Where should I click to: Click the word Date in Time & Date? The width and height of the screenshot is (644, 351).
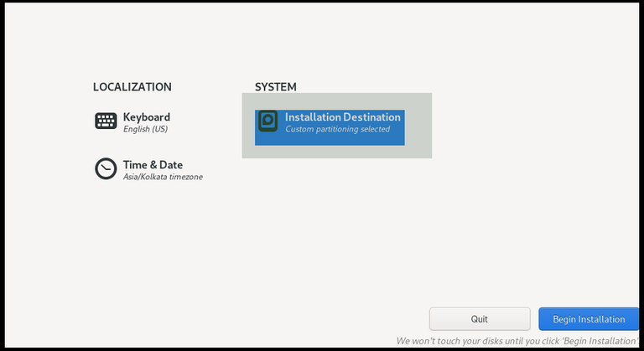(x=171, y=165)
